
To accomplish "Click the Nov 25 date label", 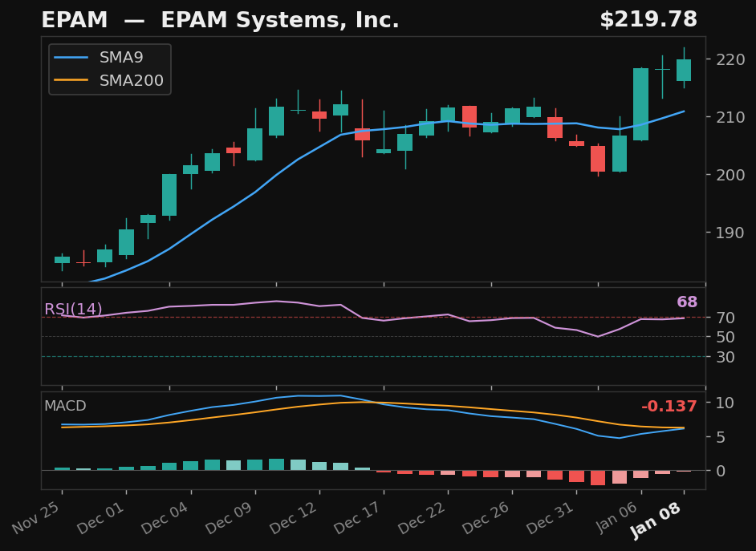I will coord(37,518).
